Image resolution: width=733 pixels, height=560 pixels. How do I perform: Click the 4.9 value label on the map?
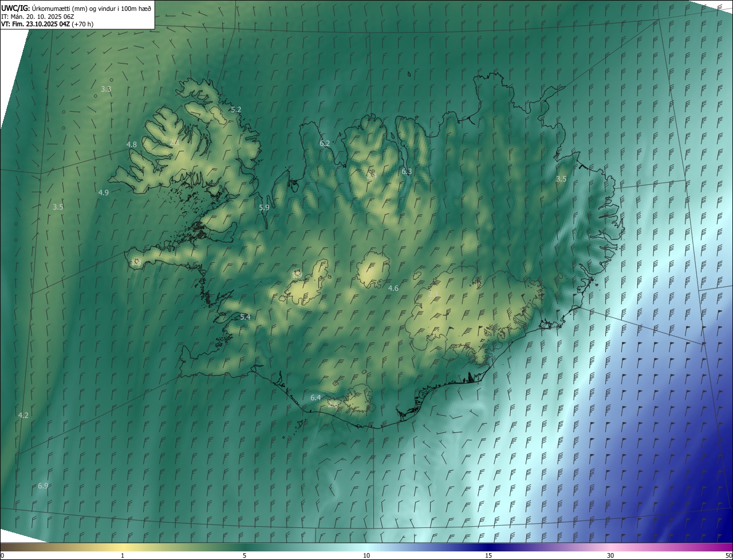[104, 193]
